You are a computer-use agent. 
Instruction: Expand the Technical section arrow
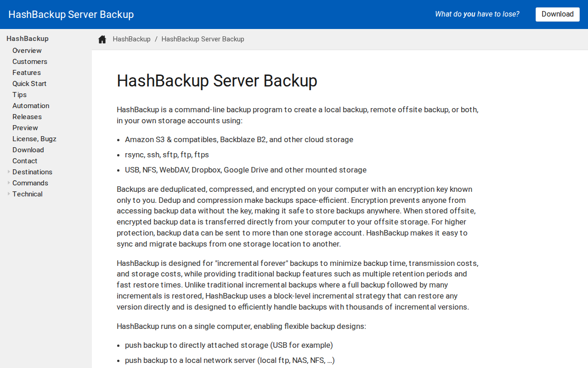tap(9, 194)
